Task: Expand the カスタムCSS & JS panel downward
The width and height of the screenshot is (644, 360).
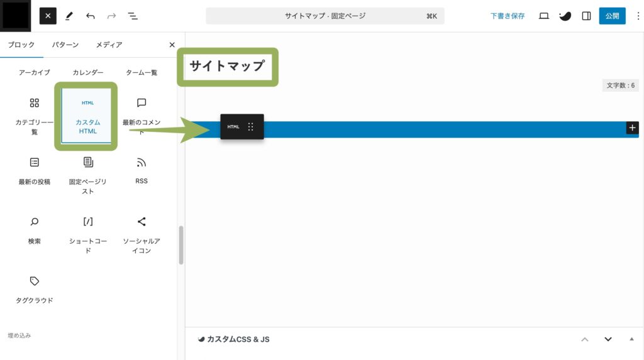Action: coord(608,339)
